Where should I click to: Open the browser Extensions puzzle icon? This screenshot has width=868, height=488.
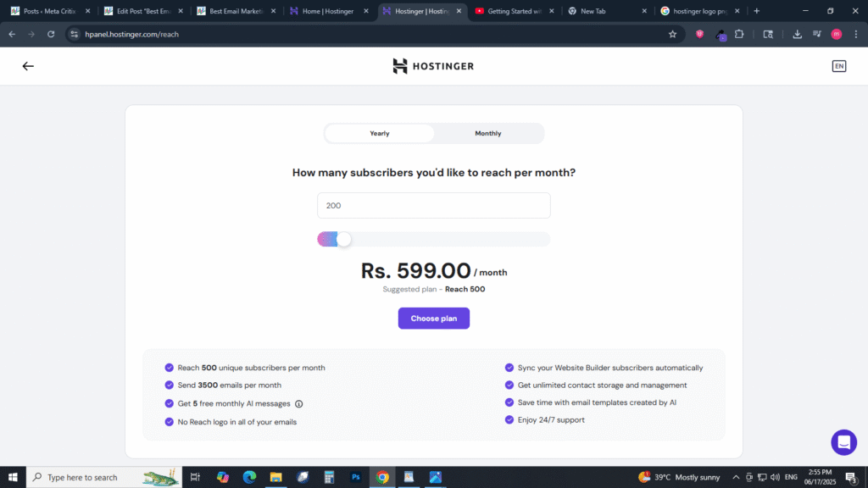point(739,34)
